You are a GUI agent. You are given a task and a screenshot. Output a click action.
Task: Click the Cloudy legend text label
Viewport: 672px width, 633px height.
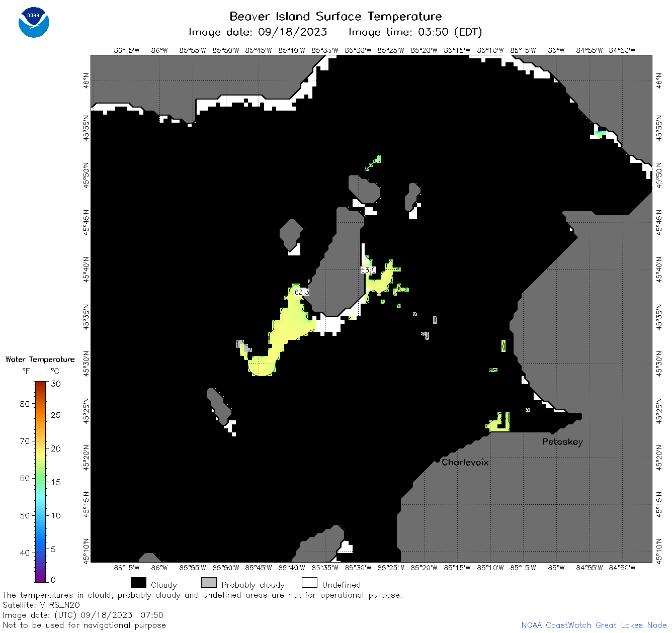pyautogui.click(x=164, y=585)
